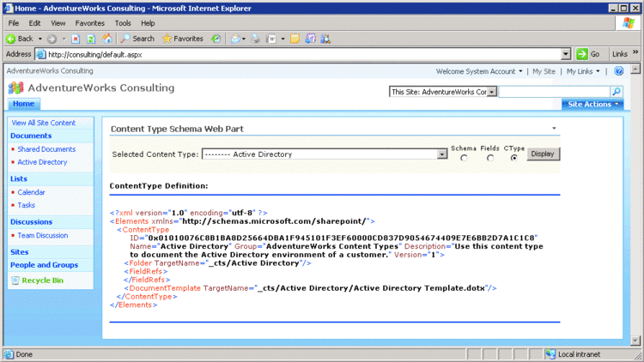The image size is (644, 362).
Task: Click the Forward arrow icon
Action: 52,39
